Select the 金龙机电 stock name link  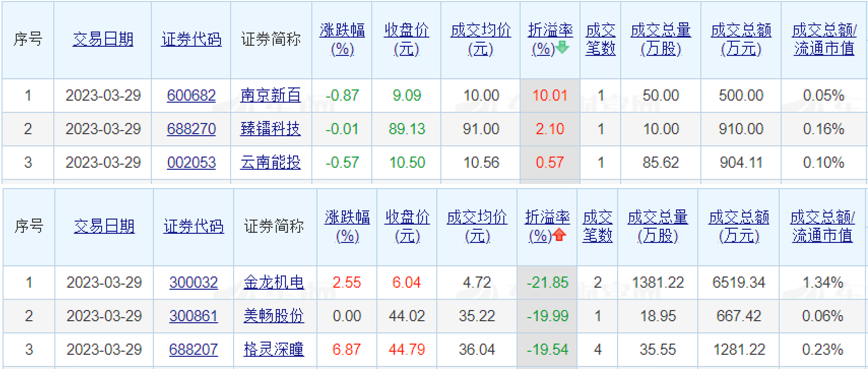[273, 283]
